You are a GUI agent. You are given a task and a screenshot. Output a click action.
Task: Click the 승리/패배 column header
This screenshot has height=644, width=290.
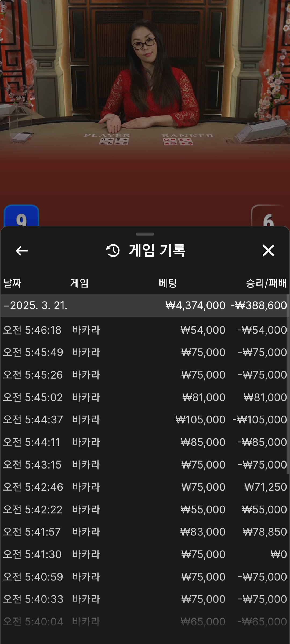tap(266, 283)
